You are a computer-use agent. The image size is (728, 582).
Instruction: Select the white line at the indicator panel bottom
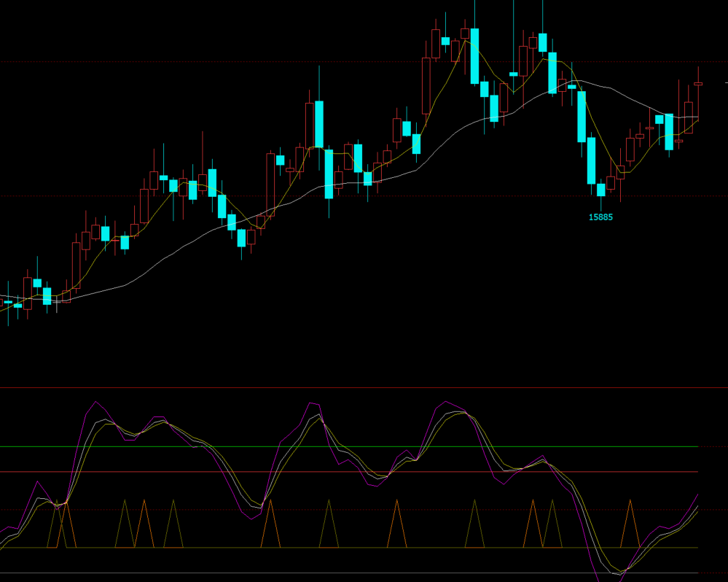click(x=364, y=573)
